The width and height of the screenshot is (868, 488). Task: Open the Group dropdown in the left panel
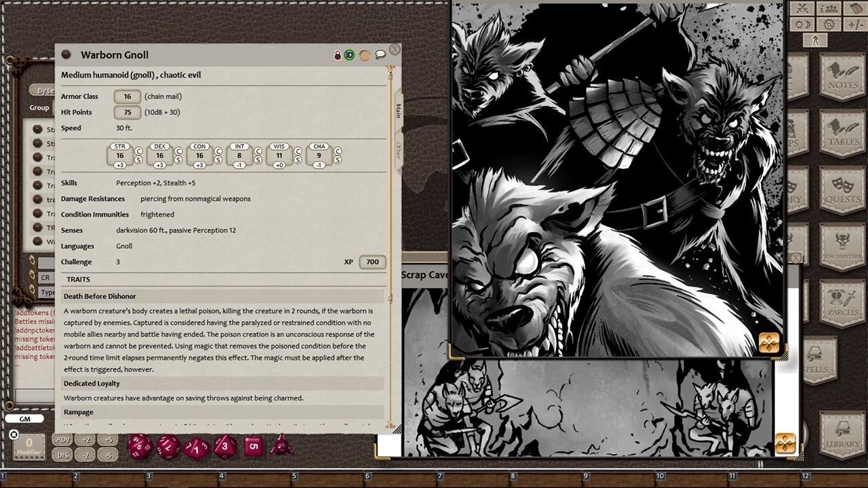(39, 108)
